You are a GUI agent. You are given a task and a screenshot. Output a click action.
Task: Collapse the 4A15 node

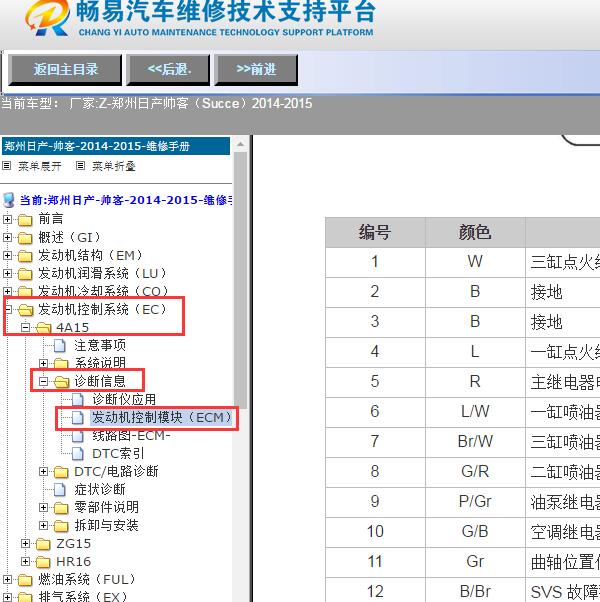[25, 327]
